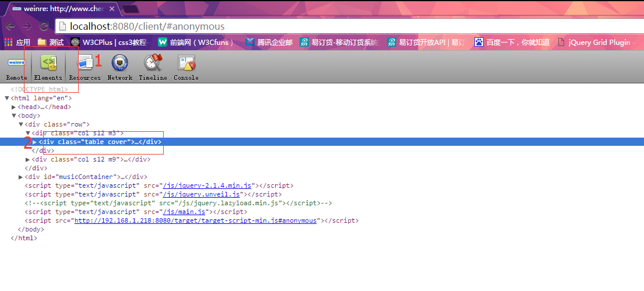Open the jquery-2.1.4.min.js script link

pyautogui.click(x=208, y=186)
